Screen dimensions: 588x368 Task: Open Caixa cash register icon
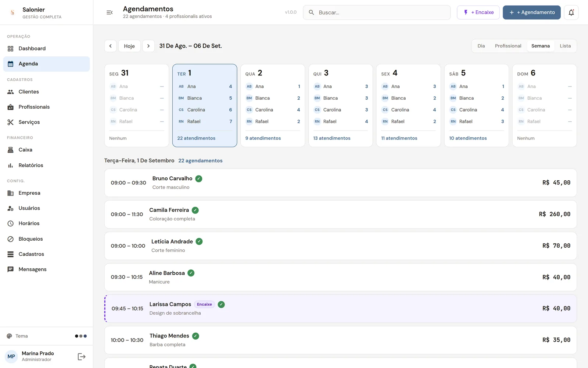(11, 150)
